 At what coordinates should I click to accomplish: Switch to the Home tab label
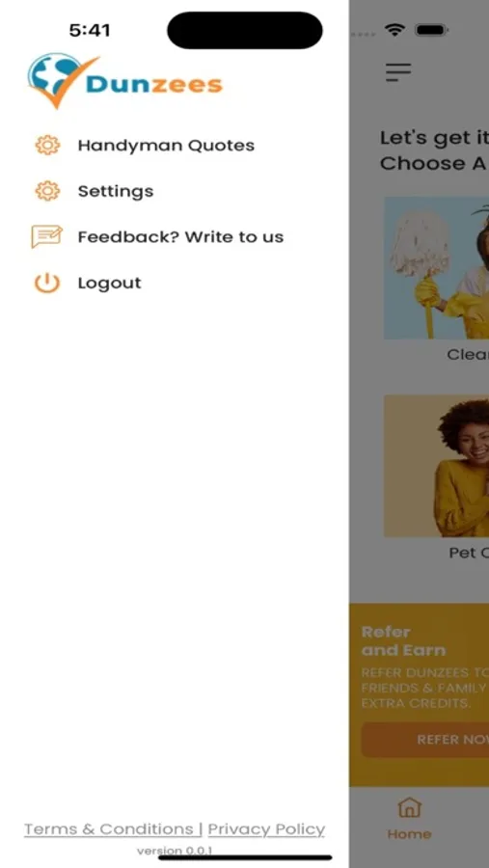[409, 834]
